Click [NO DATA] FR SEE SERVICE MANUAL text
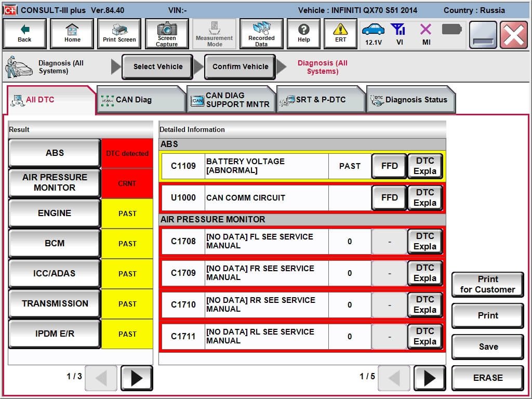This screenshot has height=399, width=532. (260, 273)
